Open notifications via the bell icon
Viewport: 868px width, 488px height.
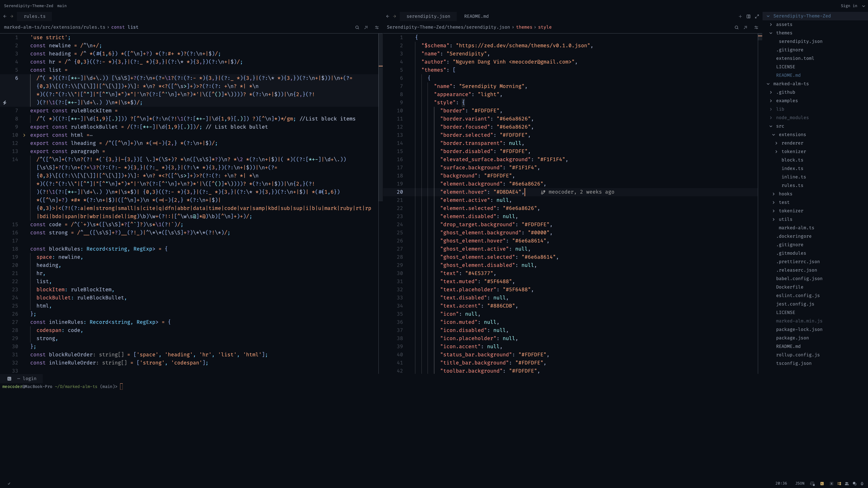[862, 483]
